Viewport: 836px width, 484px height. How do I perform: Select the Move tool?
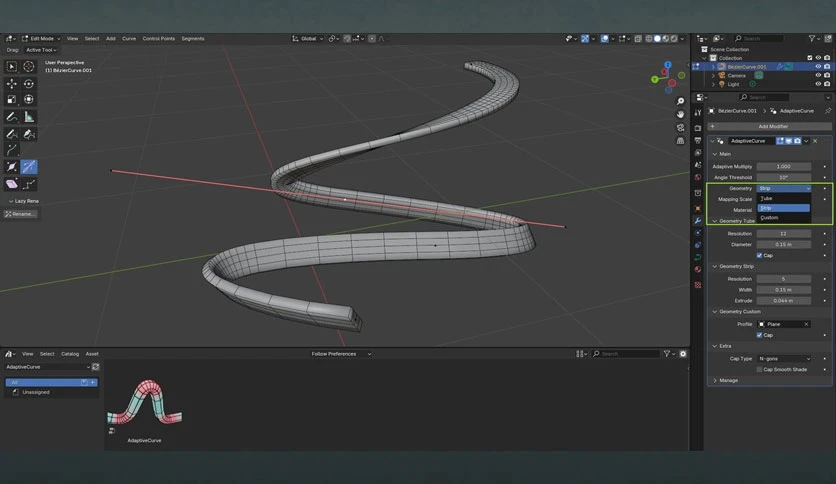click(x=12, y=84)
